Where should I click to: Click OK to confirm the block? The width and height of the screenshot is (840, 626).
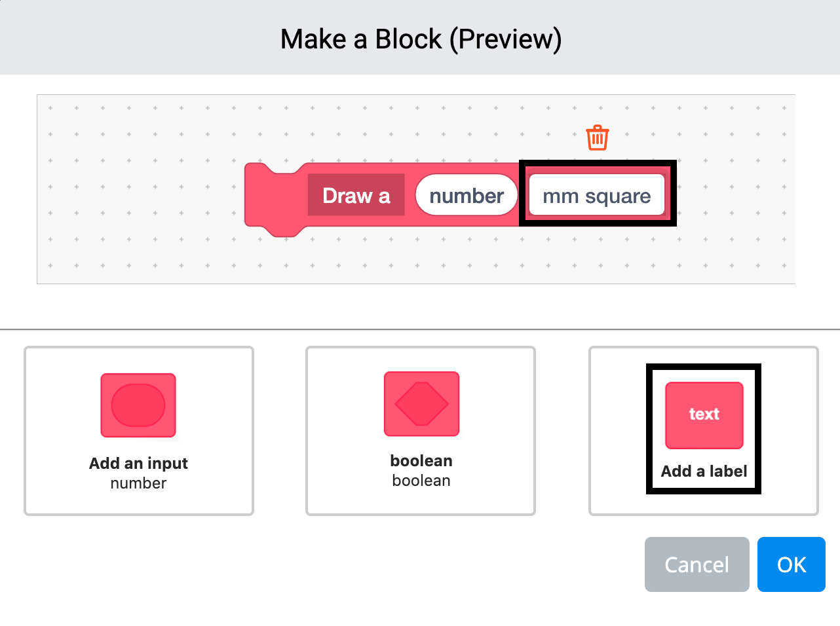(791, 564)
